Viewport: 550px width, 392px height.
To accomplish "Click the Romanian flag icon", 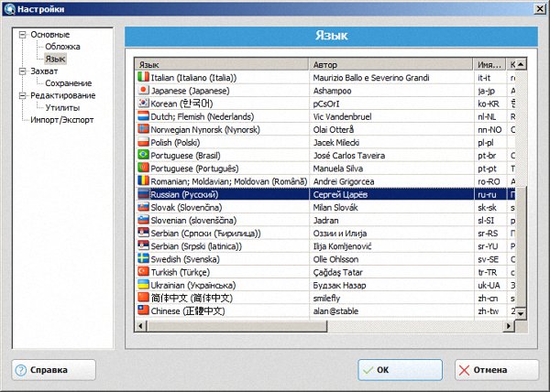I will [142, 181].
